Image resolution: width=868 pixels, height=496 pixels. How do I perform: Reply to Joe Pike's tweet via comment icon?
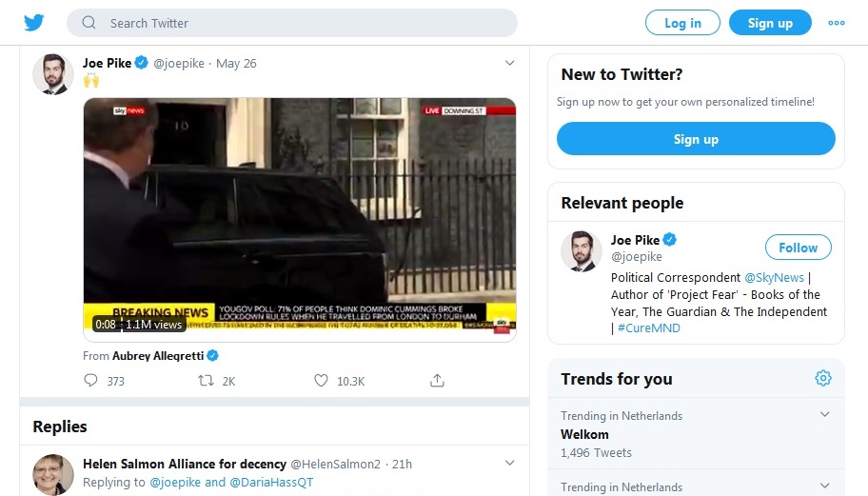[90, 380]
